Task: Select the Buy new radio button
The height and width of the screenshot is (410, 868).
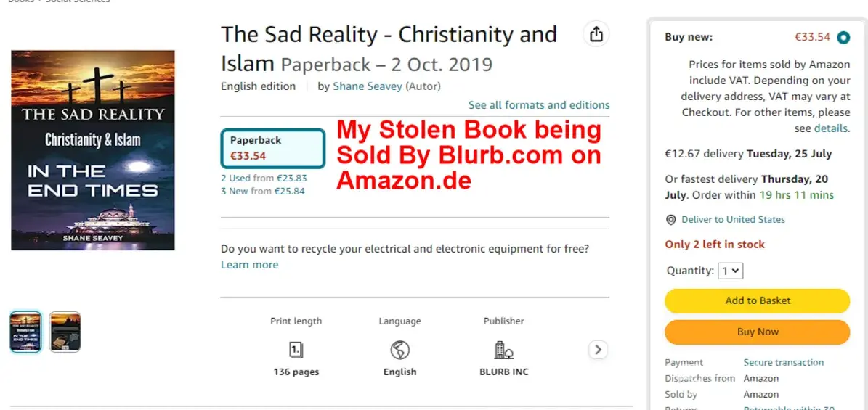Action: point(843,37)
